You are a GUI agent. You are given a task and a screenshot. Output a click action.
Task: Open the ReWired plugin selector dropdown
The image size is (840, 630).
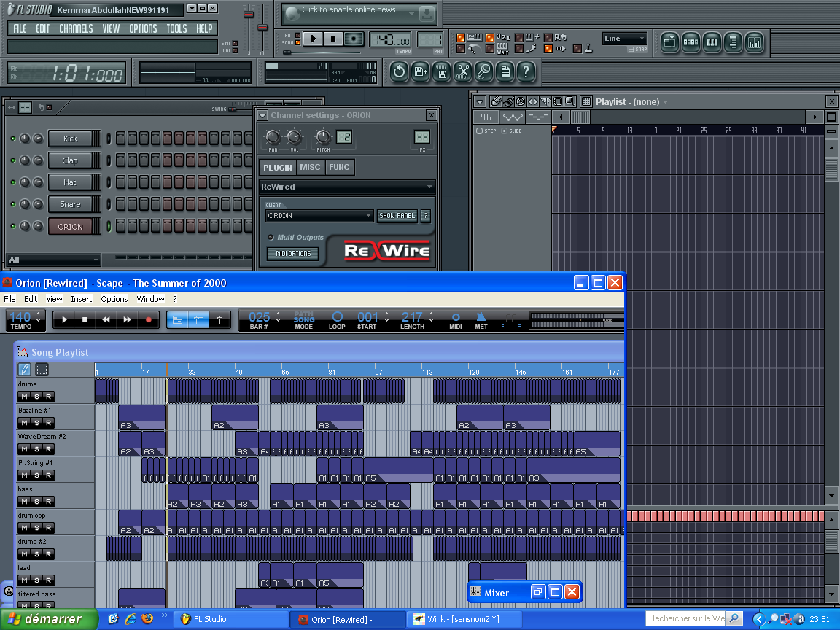tap(347, 187)
